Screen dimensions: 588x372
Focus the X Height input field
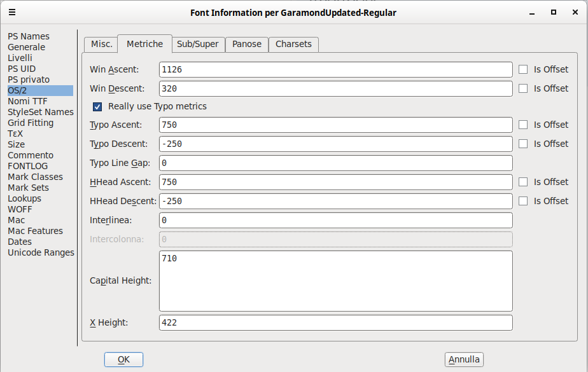(x=335, y=322)
